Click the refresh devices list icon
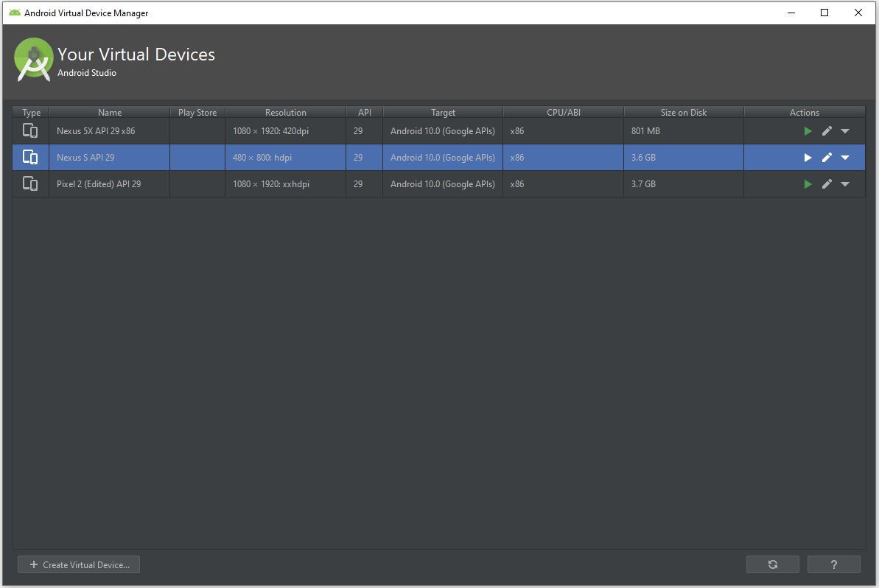The image size is (879, 588). click(772, 564)
